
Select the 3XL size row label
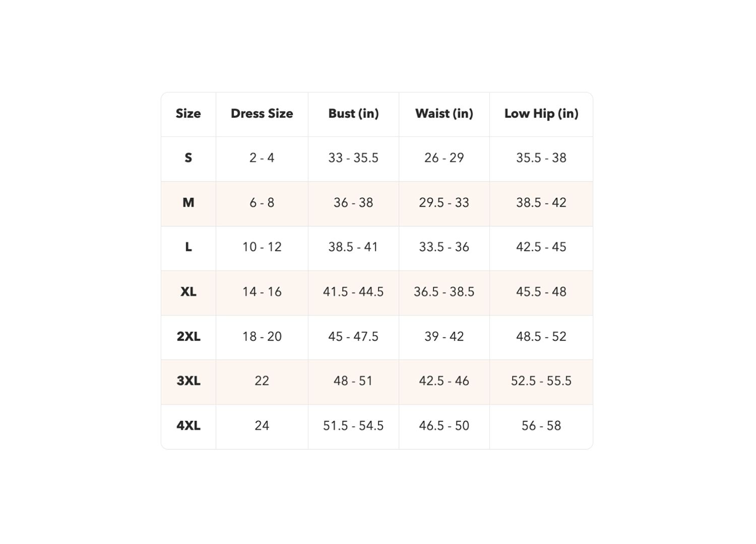pyautogui.click(x=188, y=381)
